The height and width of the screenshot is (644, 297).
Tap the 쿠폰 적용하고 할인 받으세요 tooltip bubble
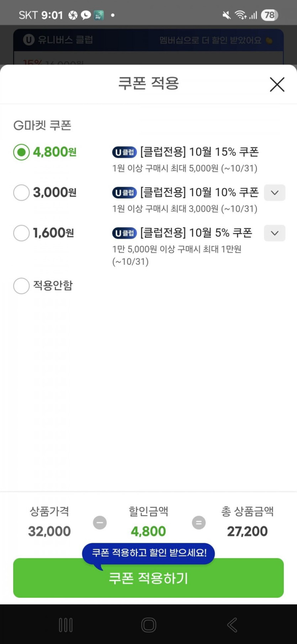[149, 553]
